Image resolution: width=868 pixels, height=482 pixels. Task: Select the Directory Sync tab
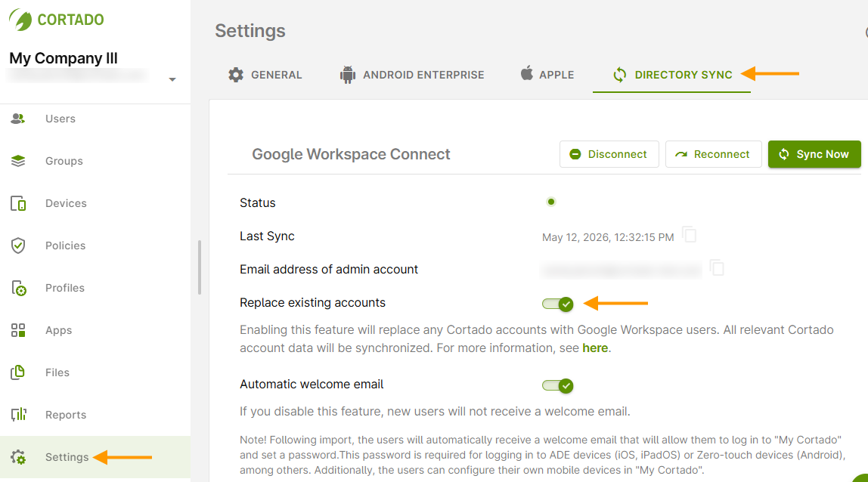coord(671,75)
